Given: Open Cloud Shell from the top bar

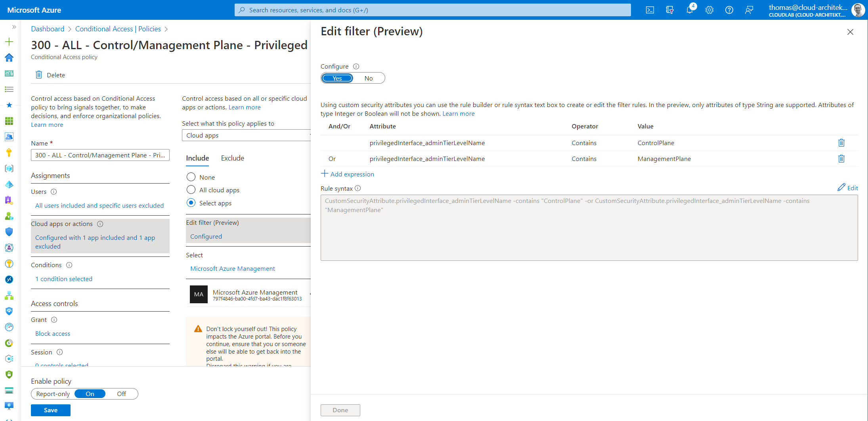Looking at the screenshot, I should pos(650,10).
